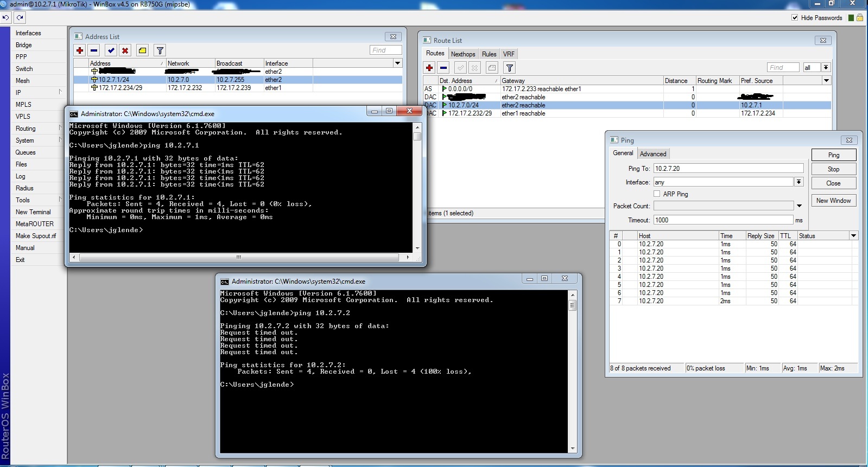The height and width of the screenshot is (467, 868).
Task: Click the Stop button in Ping window
Action: pyautogui.click(x=833, y=169)
